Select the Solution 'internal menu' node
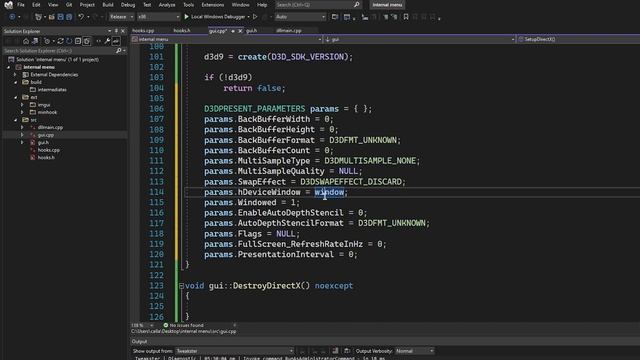Viewport: 640px width, 360px height. click(57, 60)
